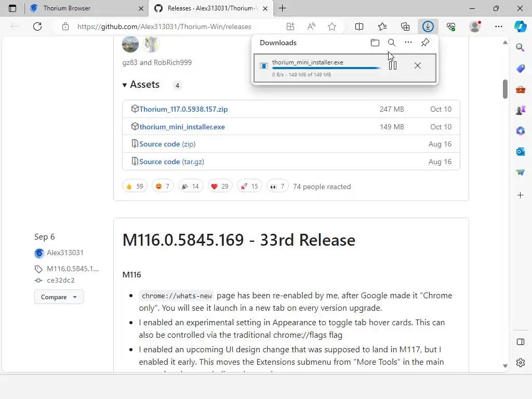Open the Compare dropdown
Screen dimensions: 532x399
click(59, 297)
